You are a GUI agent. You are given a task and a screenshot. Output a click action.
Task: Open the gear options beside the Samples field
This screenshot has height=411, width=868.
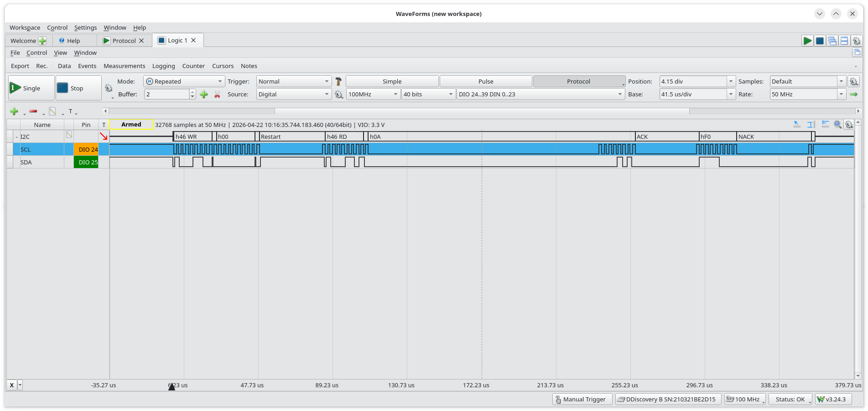click(854, 82)
